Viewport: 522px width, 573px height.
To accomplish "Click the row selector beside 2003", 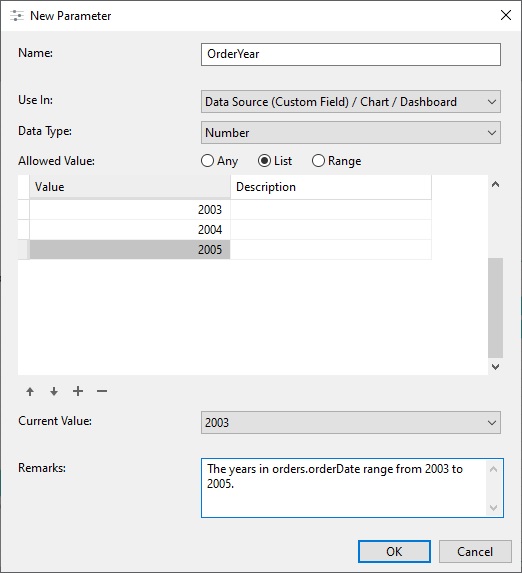I will (23, 210).
